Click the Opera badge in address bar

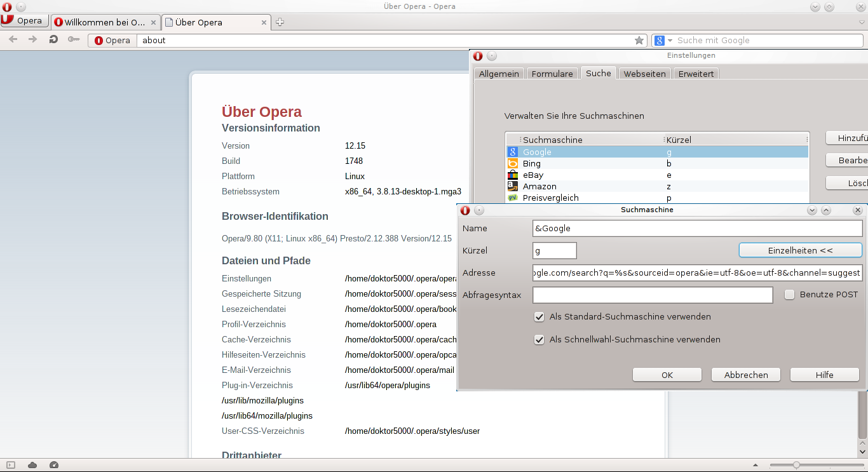(x=112, y=40)
